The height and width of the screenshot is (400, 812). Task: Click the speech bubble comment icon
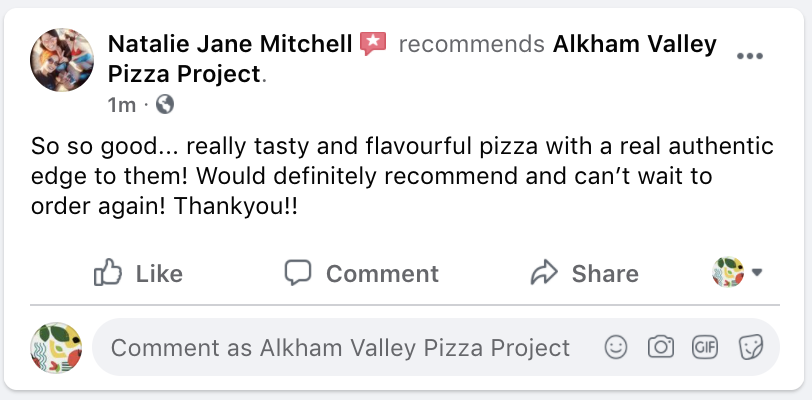298,273
